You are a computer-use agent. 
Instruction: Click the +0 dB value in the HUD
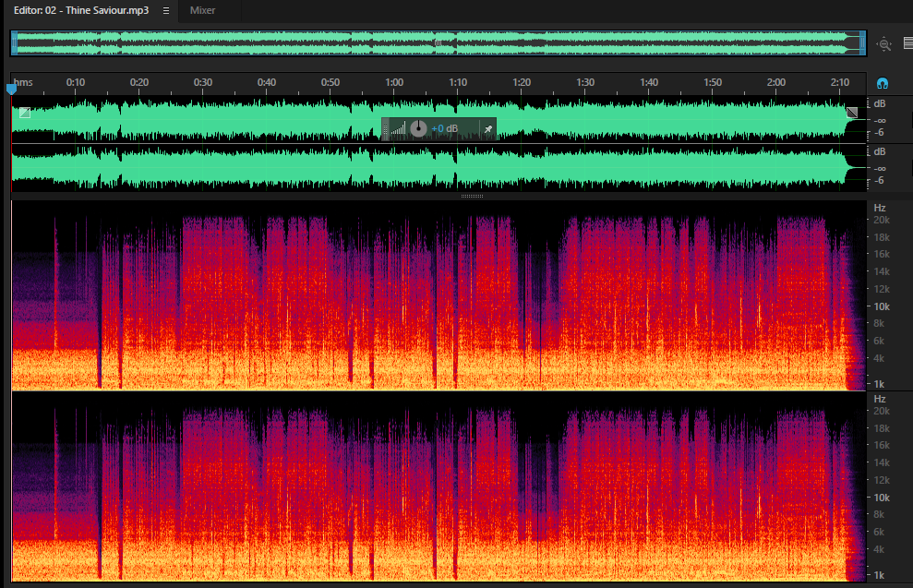pos(444,128)
